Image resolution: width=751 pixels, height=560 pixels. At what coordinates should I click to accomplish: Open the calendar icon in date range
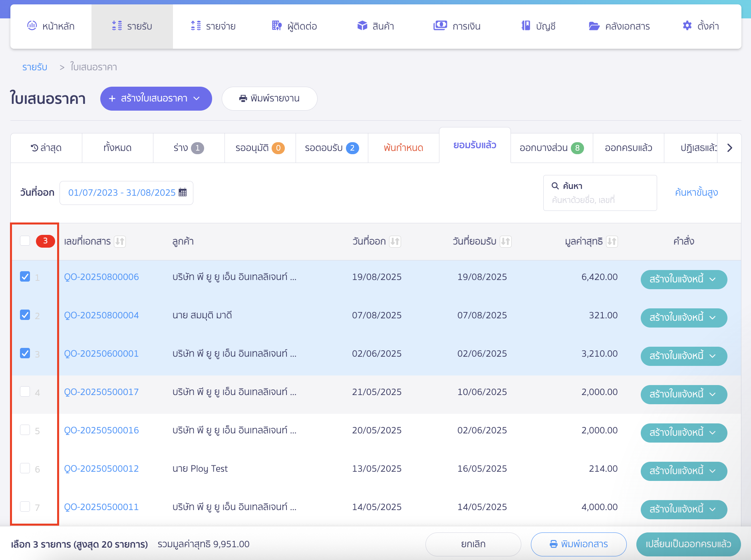(183, 193)
